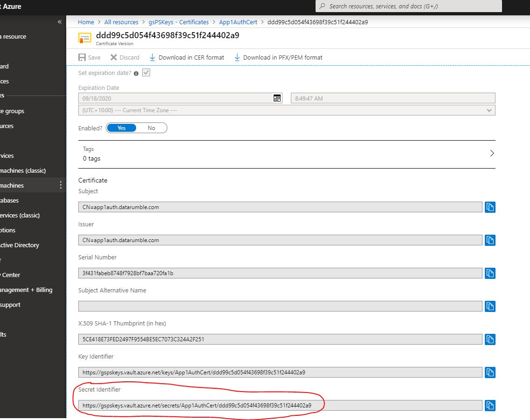Click the Serial Number field value

point(280,273)
